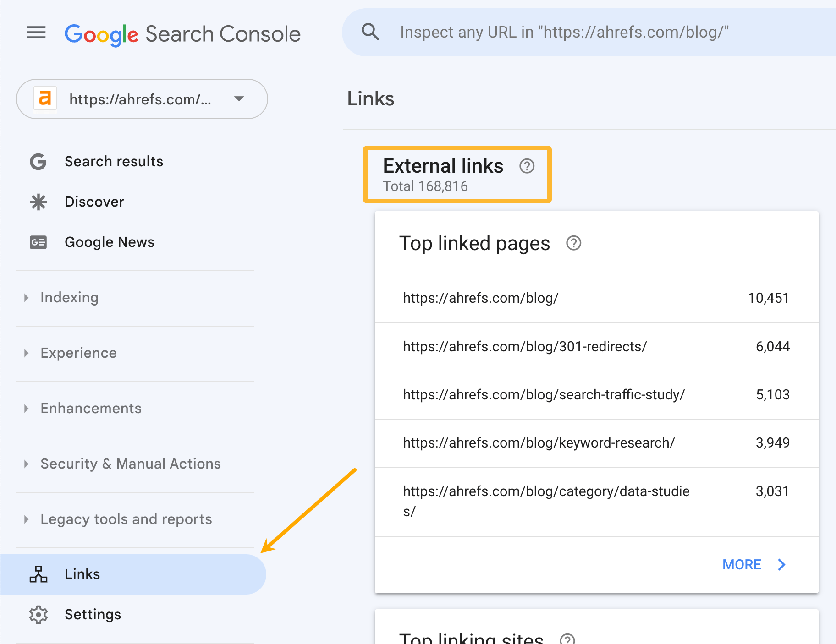Select Links in the sidebar
Screen dimensions: 836x644
coord(82,574)
